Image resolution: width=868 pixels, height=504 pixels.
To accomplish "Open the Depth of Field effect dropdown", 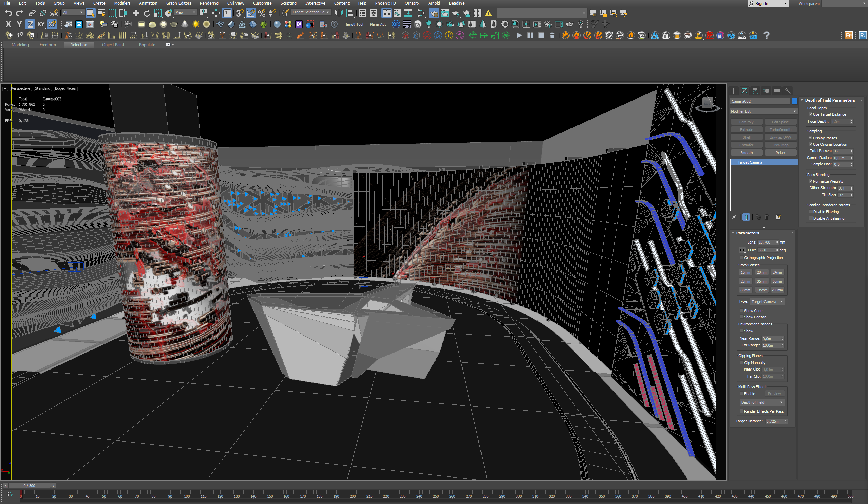I will (761, 402).
